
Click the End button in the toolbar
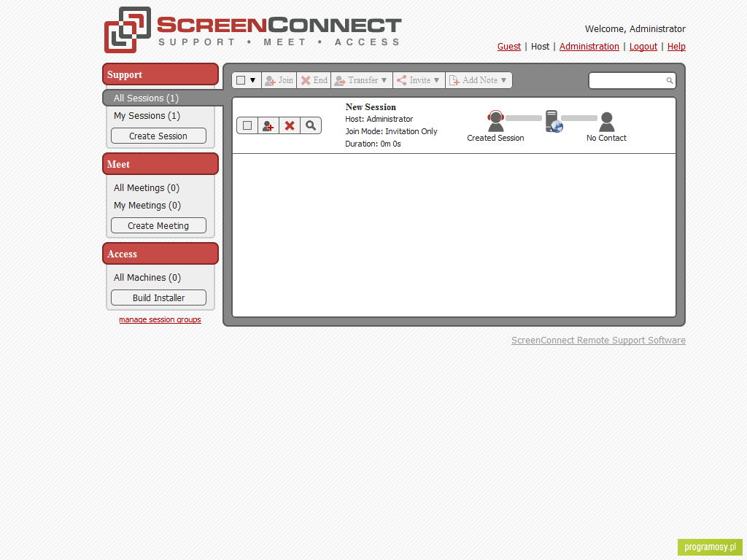(x=314, y=80)
